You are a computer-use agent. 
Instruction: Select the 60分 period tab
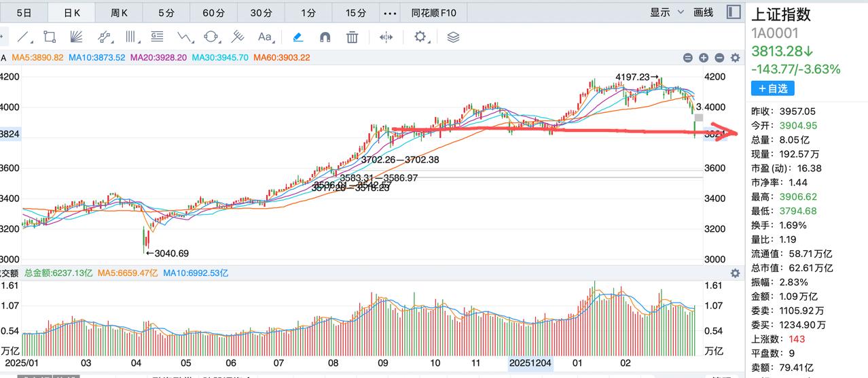coord(213,12)
